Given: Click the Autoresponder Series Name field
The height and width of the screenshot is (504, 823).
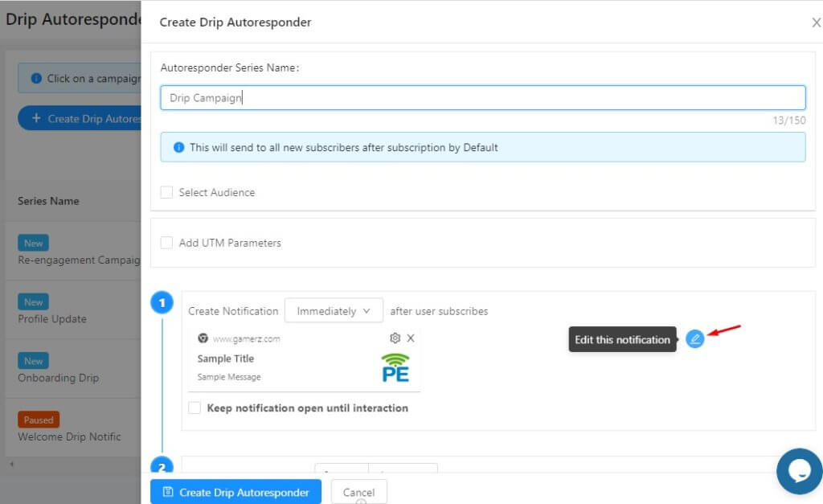Looking at the screenshot, I should [482, 97].
